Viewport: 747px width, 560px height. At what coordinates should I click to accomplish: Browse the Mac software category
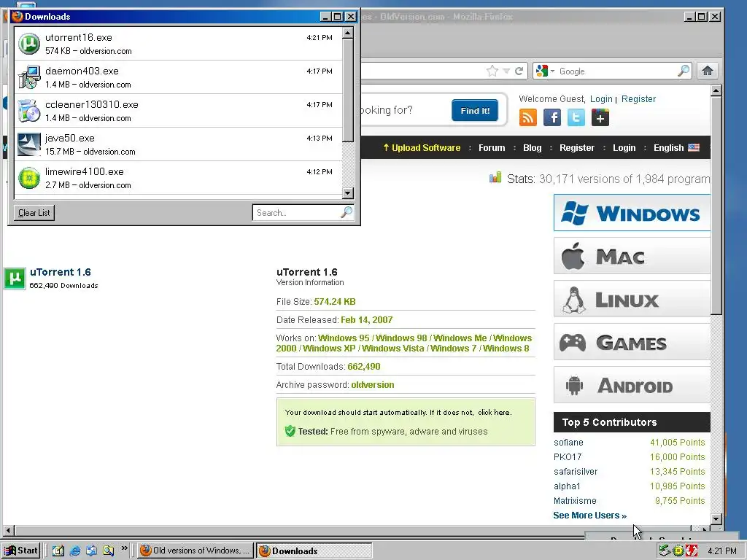[632, 256]
